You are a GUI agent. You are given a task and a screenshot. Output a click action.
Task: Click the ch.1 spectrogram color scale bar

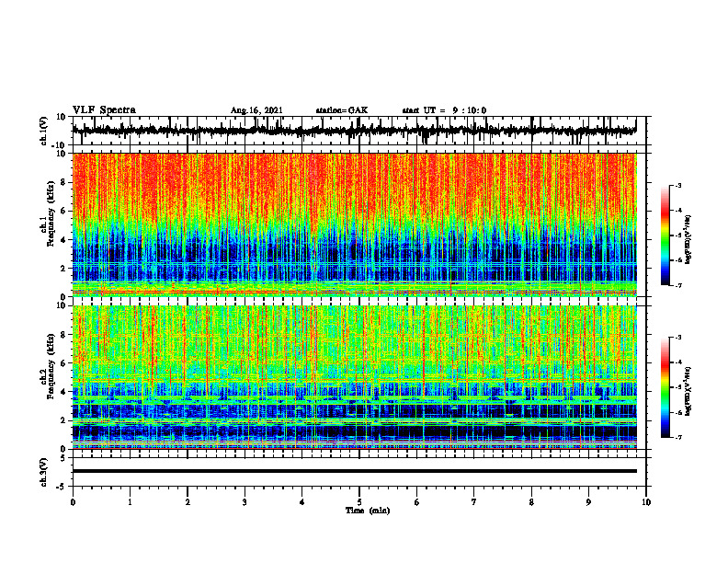click(x=665, y=236)
